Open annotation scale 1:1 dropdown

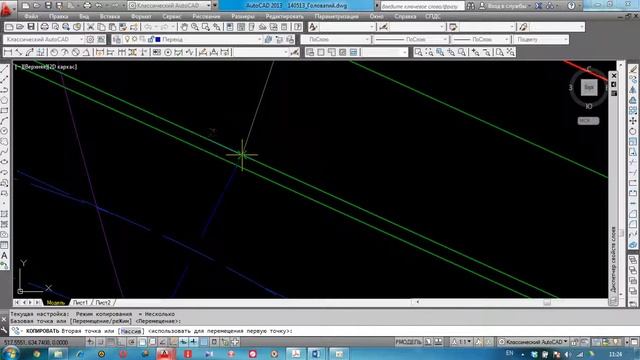point(461,342)
